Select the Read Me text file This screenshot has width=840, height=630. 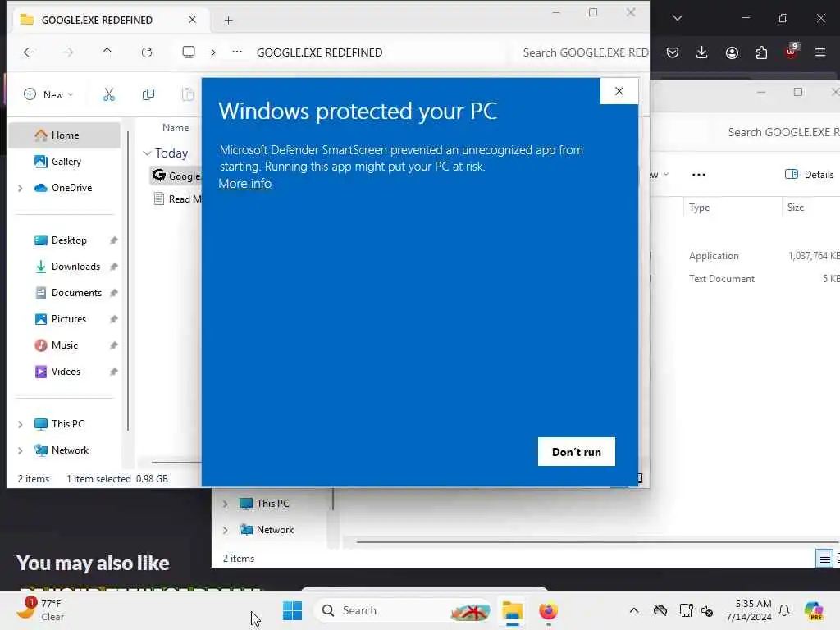pos(177,199)
